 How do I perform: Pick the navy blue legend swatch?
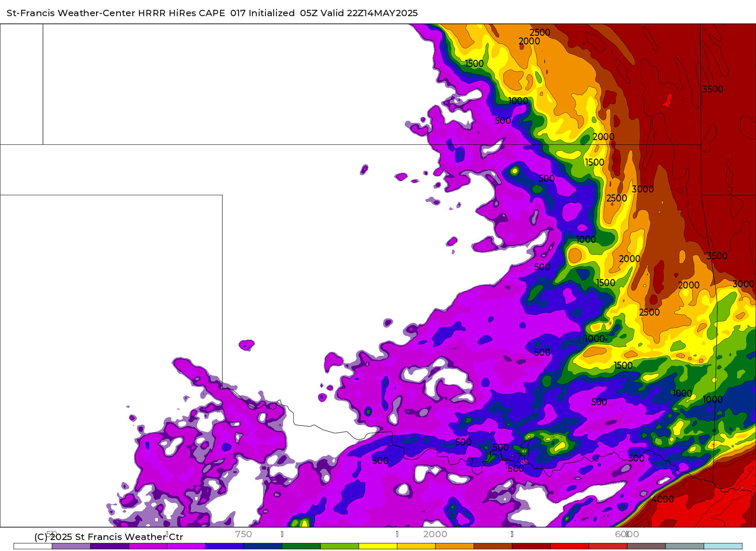[x=263, y=546]
